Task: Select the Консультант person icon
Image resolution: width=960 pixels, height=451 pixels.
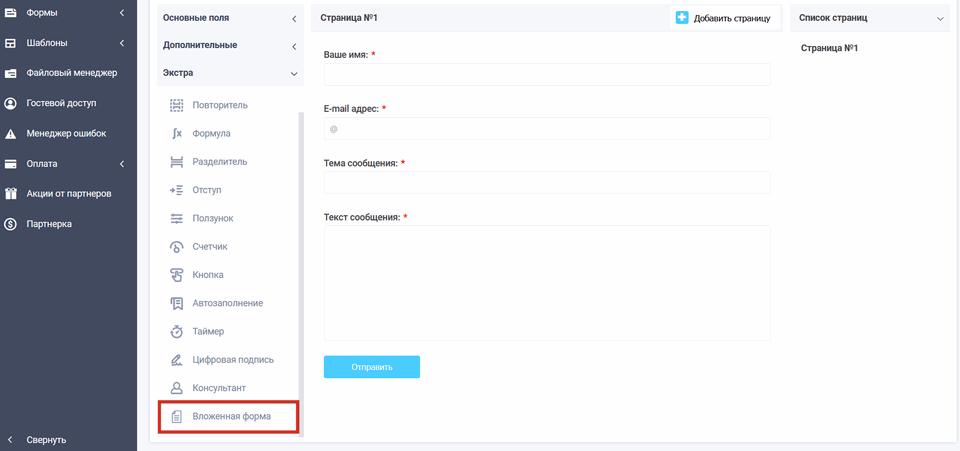Action: pyautogui.click(x=177, y=387)
